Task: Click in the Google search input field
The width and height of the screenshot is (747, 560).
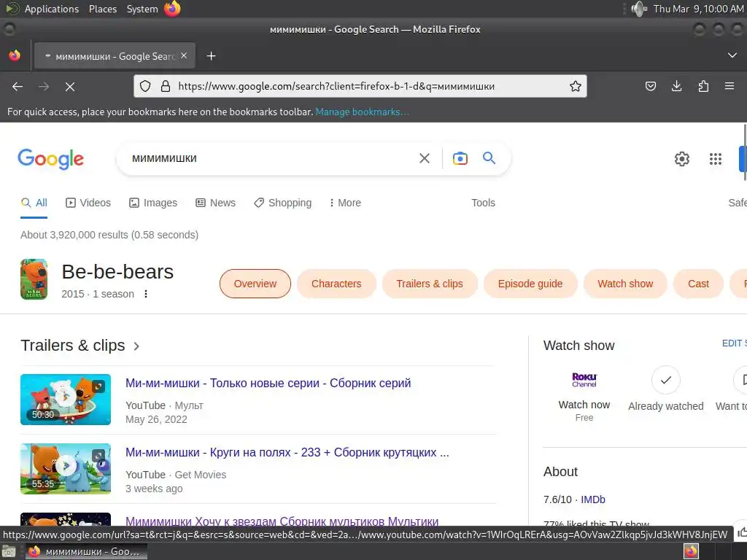Action: pyautogui.click(x=271, y=158)
